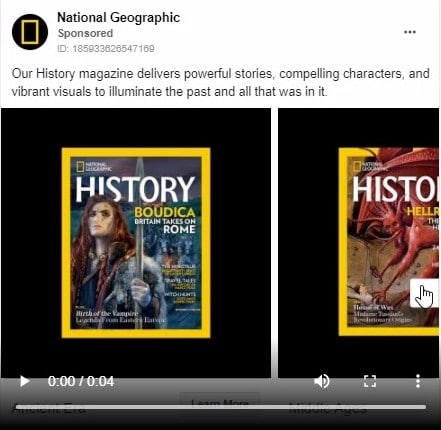Open the National Geographic page name
Image resolution: width=441 pixels, height=430 pixels.
point(118,18)
